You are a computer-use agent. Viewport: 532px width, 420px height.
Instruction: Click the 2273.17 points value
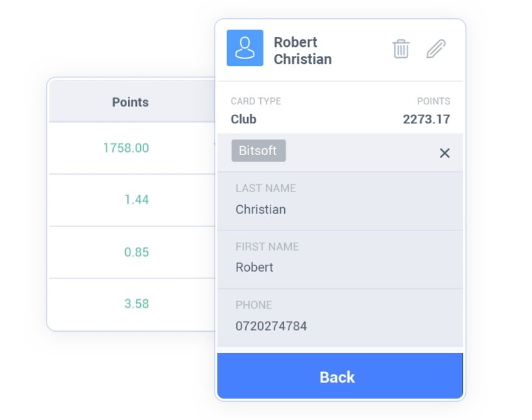(x=426, y=119)
